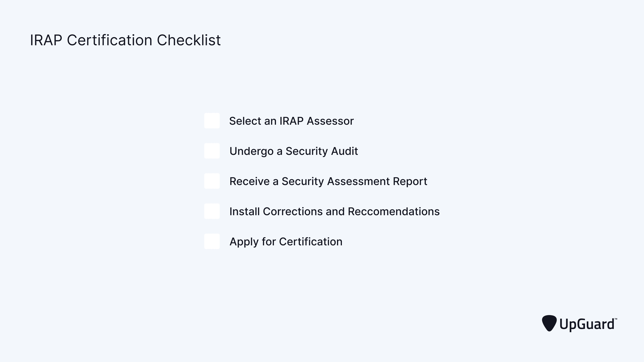This screenshot has width=644, height=362.
Task: Click the word Report in the third item
Action: click(410, 182)
